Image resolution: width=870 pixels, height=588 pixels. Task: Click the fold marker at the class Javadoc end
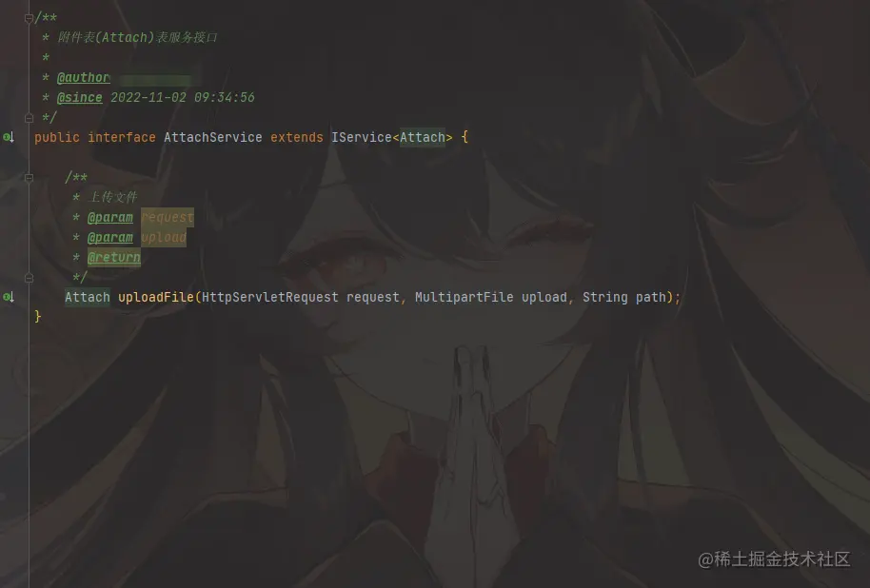pyautogui.click(x=29, y=118)
